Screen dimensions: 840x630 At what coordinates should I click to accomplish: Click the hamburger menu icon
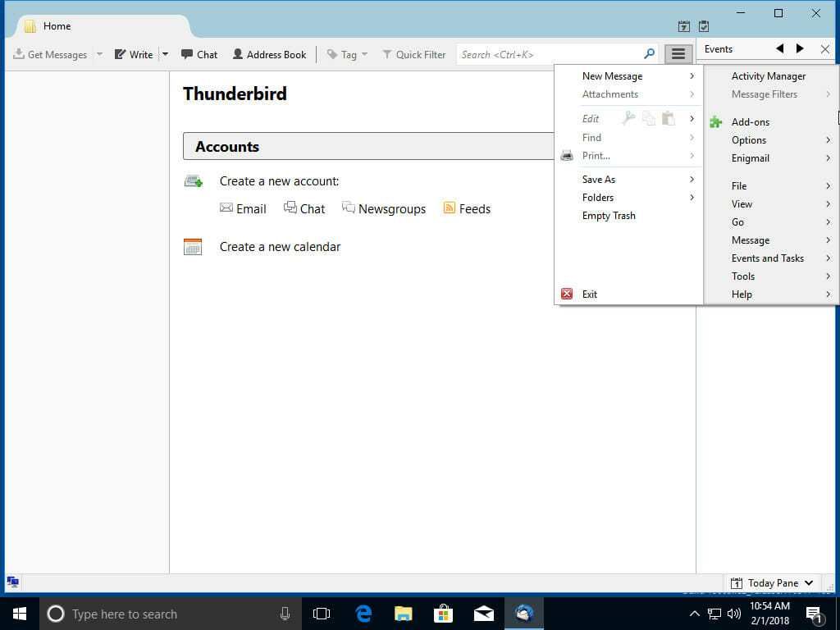(x=678, y=53)
